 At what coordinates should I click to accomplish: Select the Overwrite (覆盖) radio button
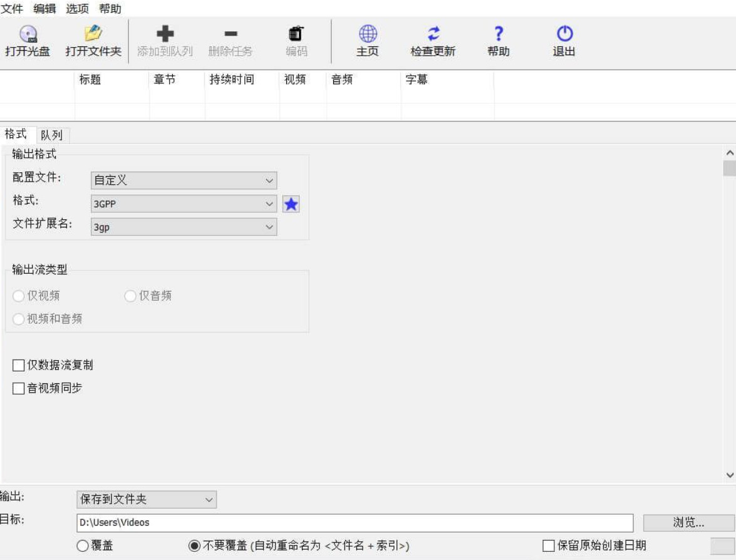click(x=82, y=546)
